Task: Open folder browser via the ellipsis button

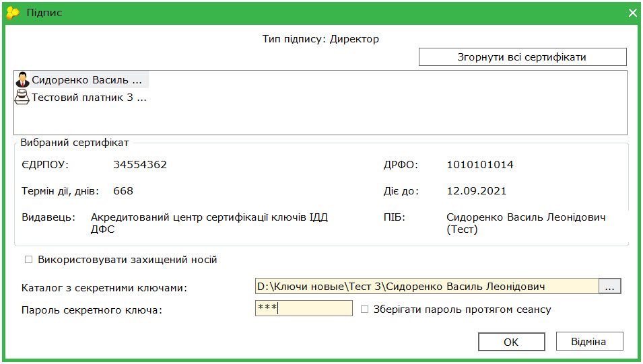Action: pos(610,286)
